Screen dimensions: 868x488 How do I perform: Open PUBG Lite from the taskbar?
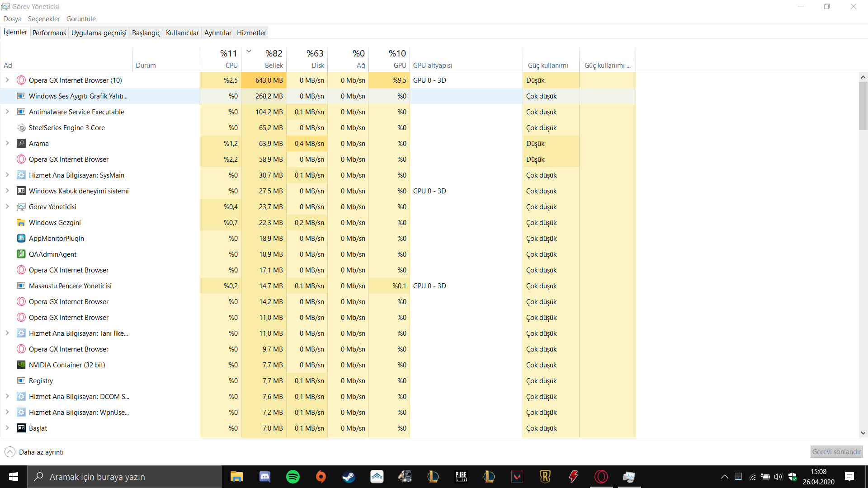pyautogui.click(x=461, y=477)
